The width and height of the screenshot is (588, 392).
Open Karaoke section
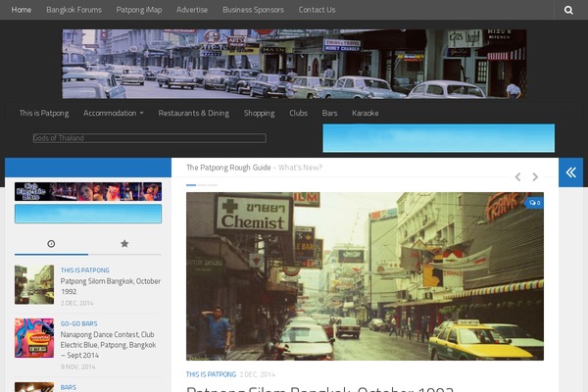(366, 113)
